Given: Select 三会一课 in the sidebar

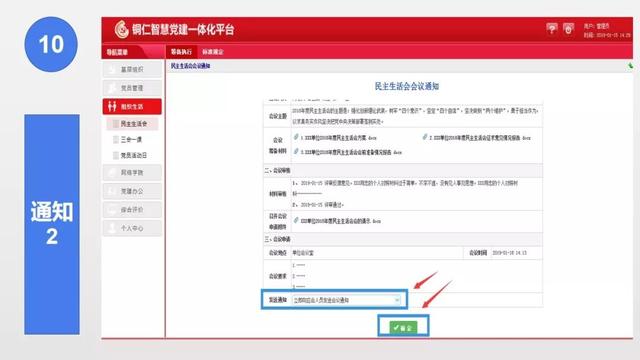Looking at the screenshot, I should tap(131, 140).
